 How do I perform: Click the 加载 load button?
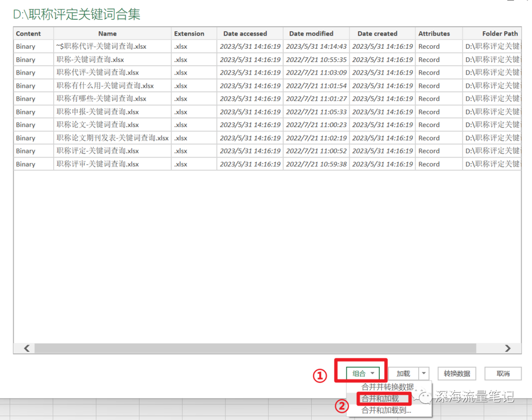pos(403,374)
